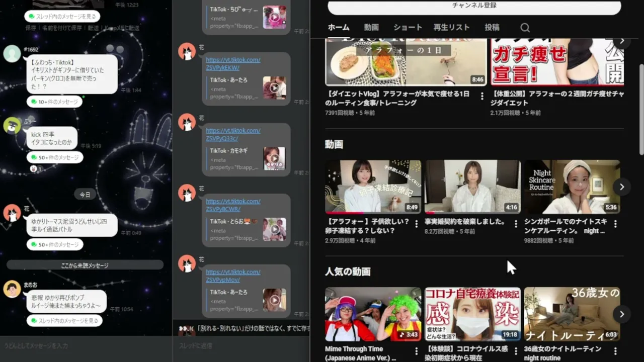
Task: Click the 悲報 ゆかり再びポンプ message bubble
Action: tap(66, 301)
